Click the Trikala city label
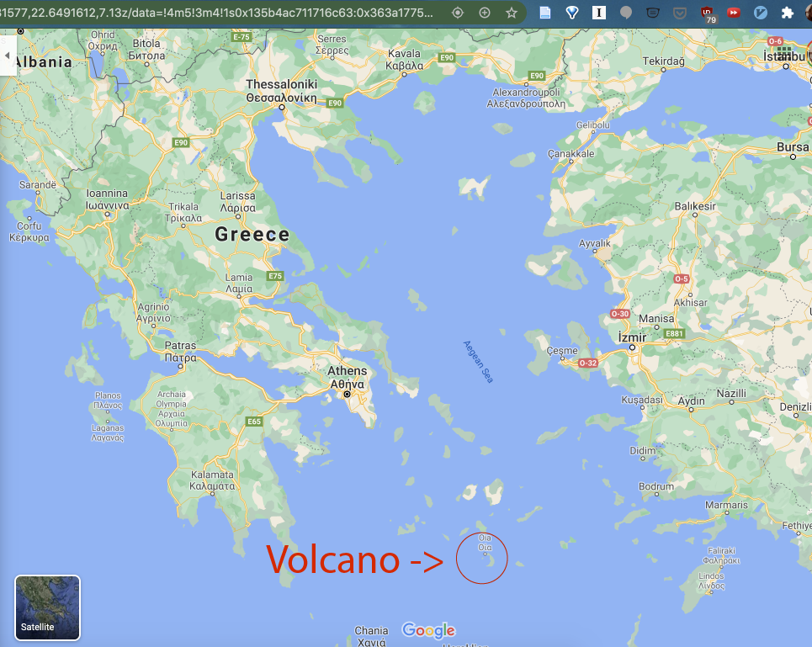The width and height of the screenshot is (812, 647). pos(183,212)
